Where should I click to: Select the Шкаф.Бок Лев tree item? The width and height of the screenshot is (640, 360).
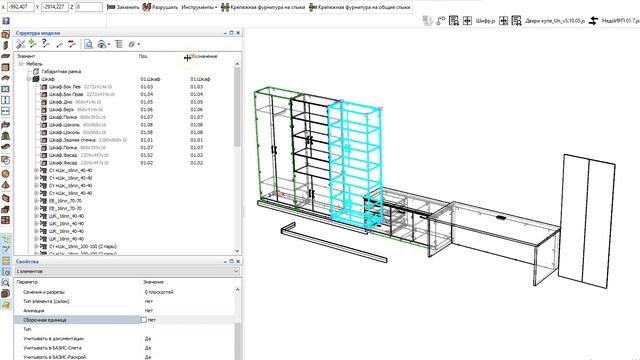pos(65,87)
